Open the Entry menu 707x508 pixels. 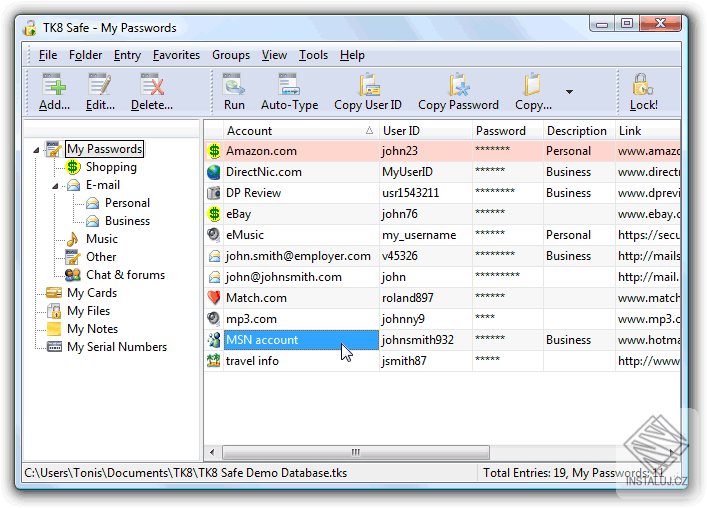(x=127, y=55)
